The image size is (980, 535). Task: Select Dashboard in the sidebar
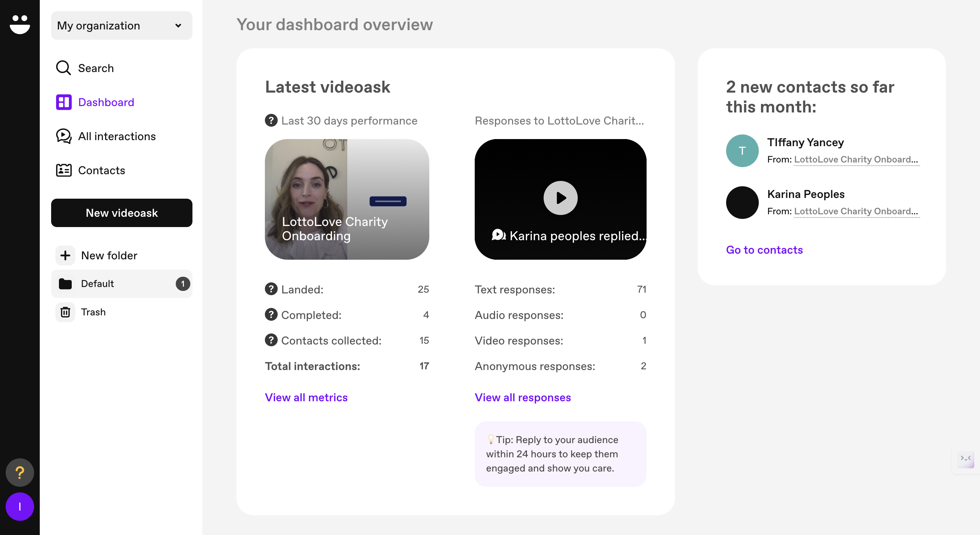106,102
